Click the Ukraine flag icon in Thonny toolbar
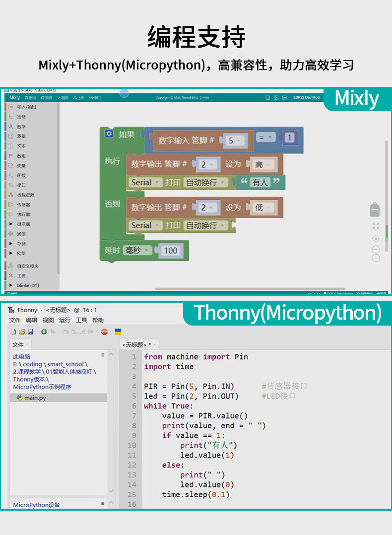Screen dimensions: 392x535 pyautogui.click(x=118, y=332)
